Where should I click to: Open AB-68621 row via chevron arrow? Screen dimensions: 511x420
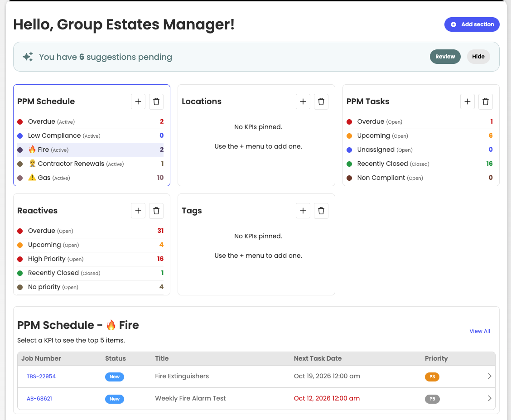click(489, 399)
